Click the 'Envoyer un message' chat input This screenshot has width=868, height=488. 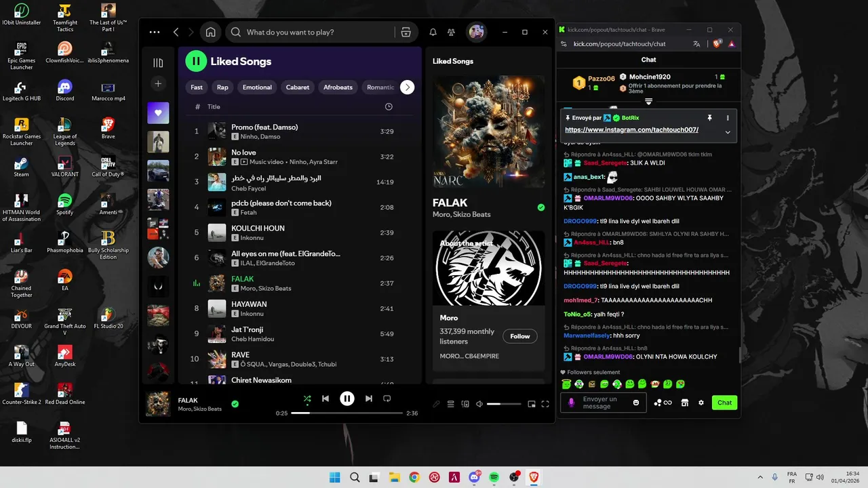coord(604,403)
